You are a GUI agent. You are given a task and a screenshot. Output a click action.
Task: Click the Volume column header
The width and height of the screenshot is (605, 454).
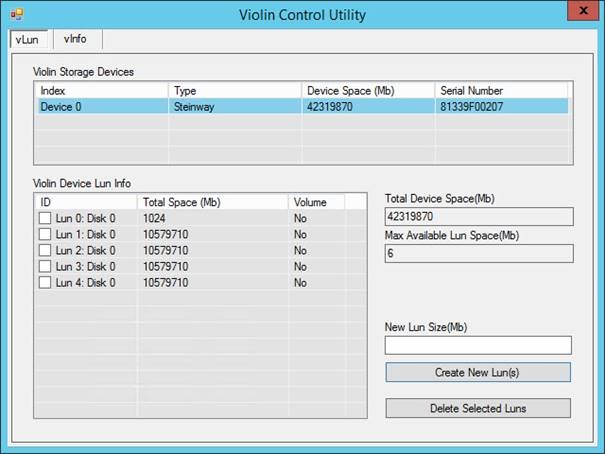pos(316,202)
